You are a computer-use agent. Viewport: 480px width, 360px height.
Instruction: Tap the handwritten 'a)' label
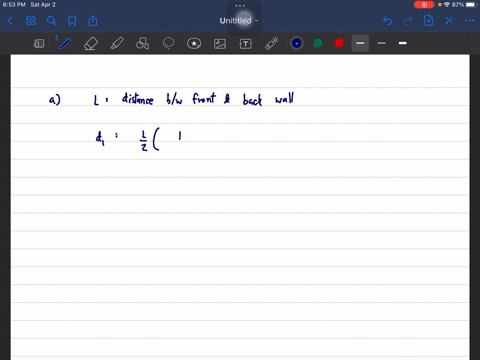click(x=55, y=100)
